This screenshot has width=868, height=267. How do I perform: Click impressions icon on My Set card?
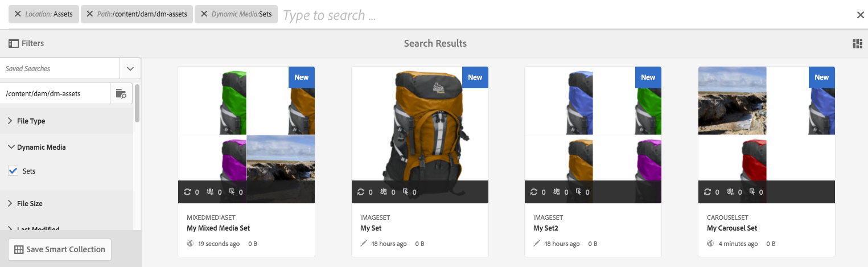click(385, 192)
